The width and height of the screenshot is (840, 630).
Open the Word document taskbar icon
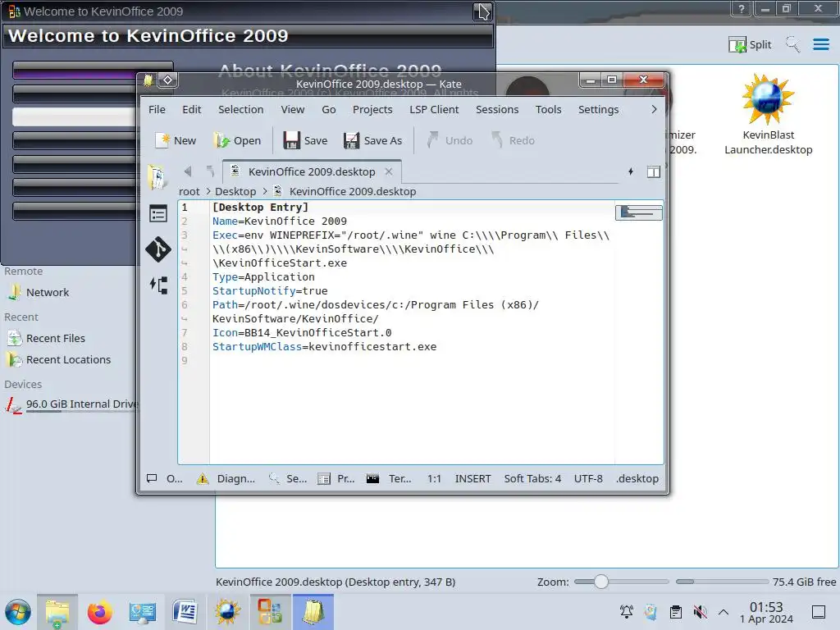point(185,612)
